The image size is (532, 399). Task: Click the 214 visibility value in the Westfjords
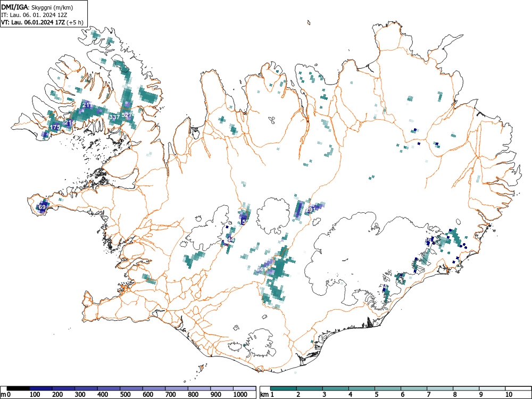click(x=70, y=122)
